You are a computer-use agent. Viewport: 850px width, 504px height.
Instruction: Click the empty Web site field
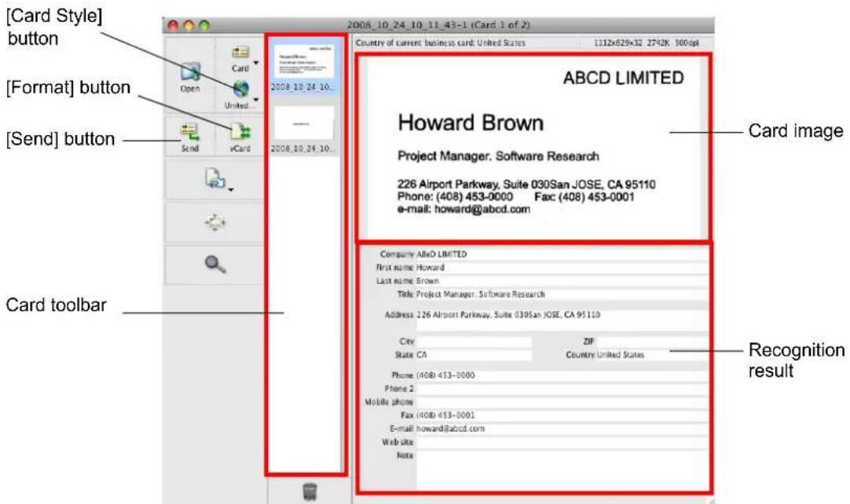coord(562,442)
